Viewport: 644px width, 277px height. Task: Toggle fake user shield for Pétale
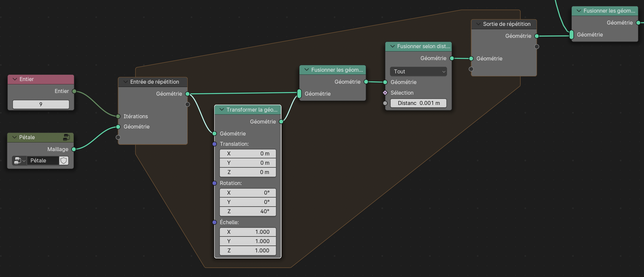(64, 161)
